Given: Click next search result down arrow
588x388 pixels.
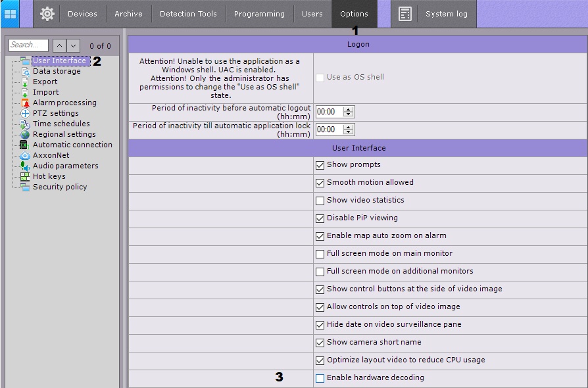Looking at the screenshot, I should pos(74,45).
